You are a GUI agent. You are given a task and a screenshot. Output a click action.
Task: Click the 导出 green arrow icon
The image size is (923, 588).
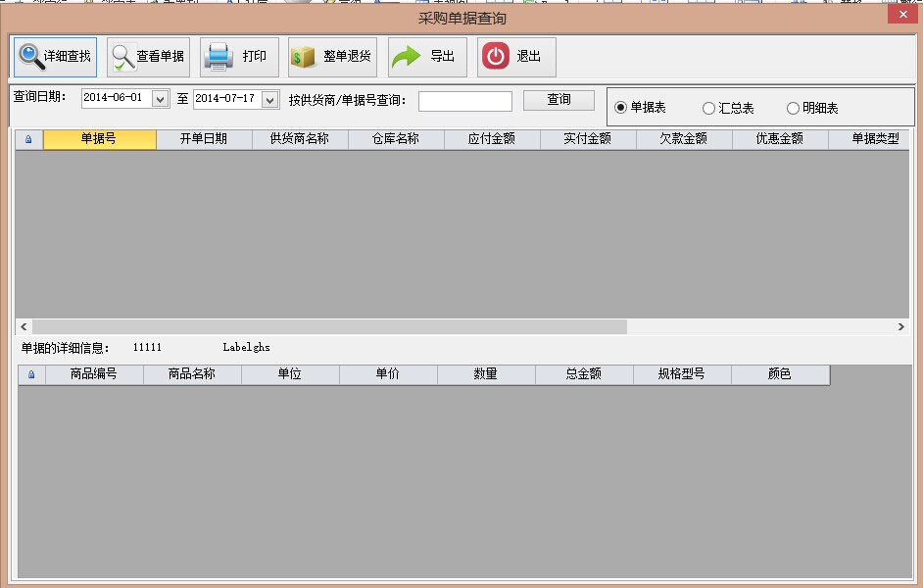(406, 57)
